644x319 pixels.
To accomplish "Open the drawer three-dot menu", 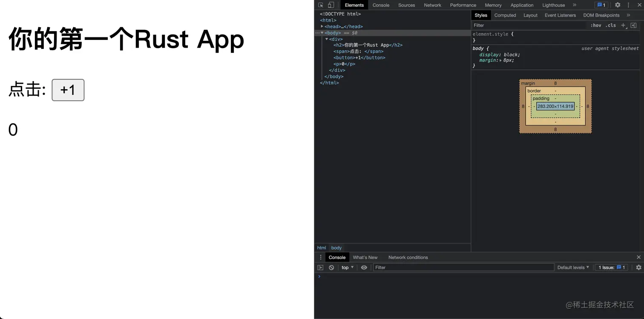I will [x=321, y=257].
